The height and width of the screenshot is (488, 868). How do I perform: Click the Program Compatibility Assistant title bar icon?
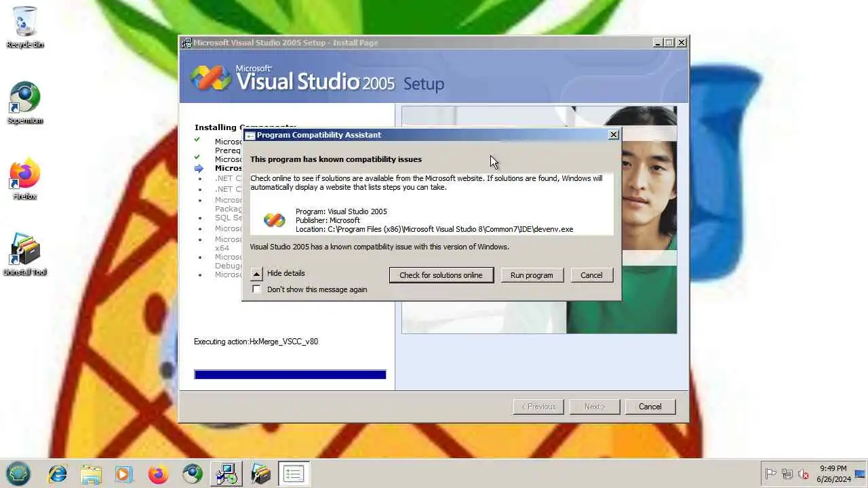click(250, 135)
